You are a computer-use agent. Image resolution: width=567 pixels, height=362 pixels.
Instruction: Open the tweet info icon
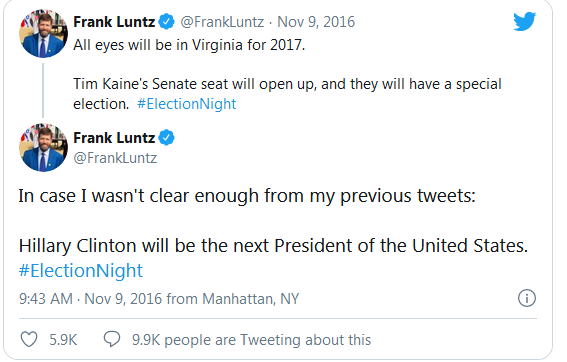[x=526, y=298]
